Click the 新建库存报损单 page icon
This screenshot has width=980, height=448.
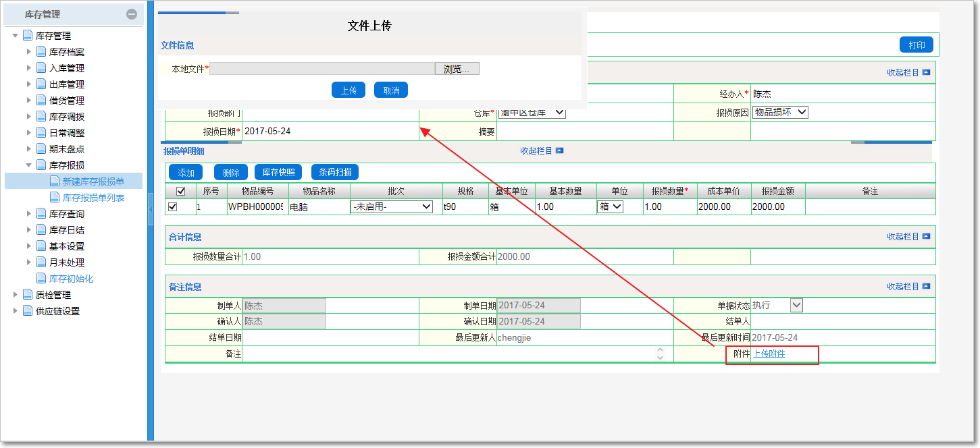coord(55,181)
